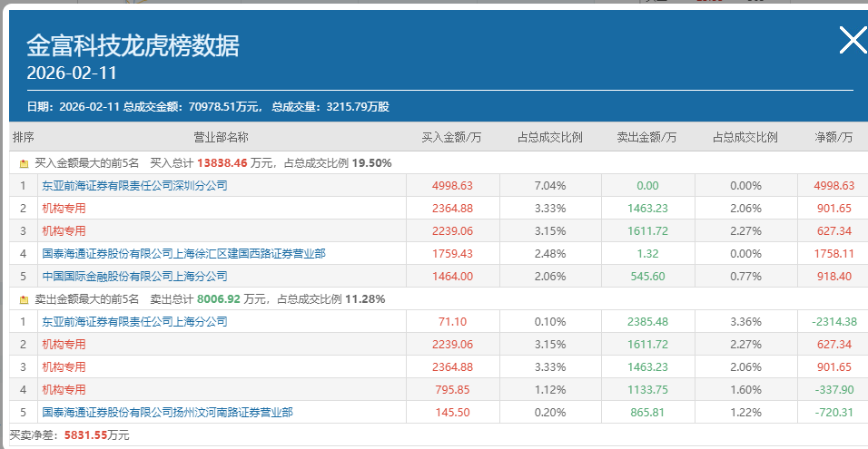Open 东亚前海证券有限责任公司上海分公司 link
Viewport: 868px width, 449px height.
134,322
